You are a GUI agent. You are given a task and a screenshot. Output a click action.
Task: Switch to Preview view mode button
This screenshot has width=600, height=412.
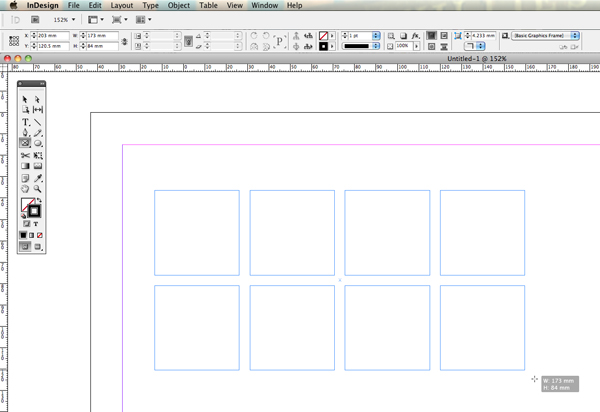tap(38, 247)
